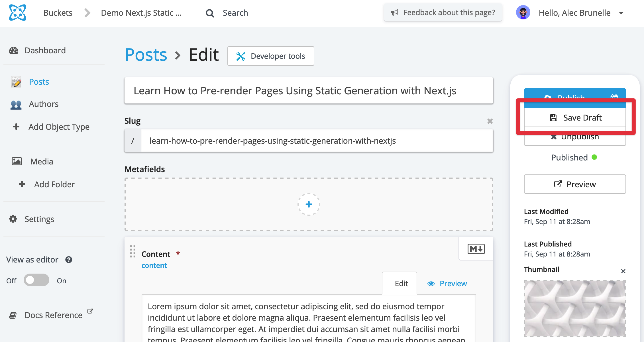Open search using the magnifying glass icon
644x342 pixels.
(210, 13)
